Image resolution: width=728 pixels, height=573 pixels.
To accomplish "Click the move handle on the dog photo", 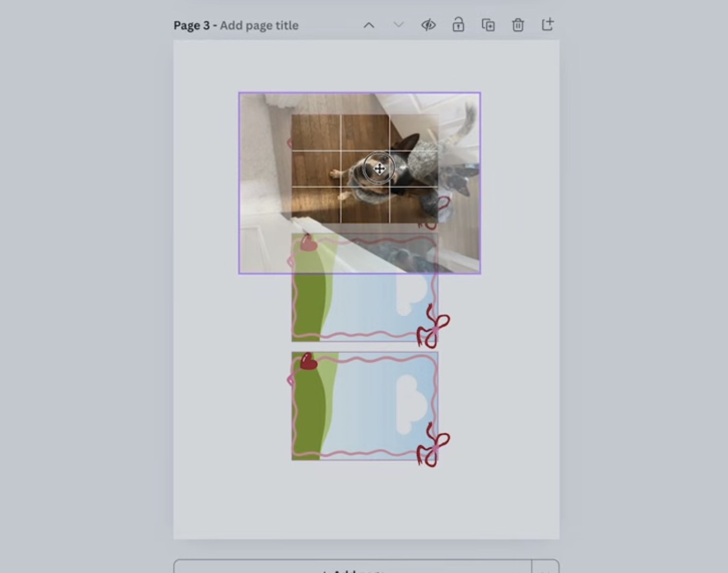I will [x=380, y=168].
